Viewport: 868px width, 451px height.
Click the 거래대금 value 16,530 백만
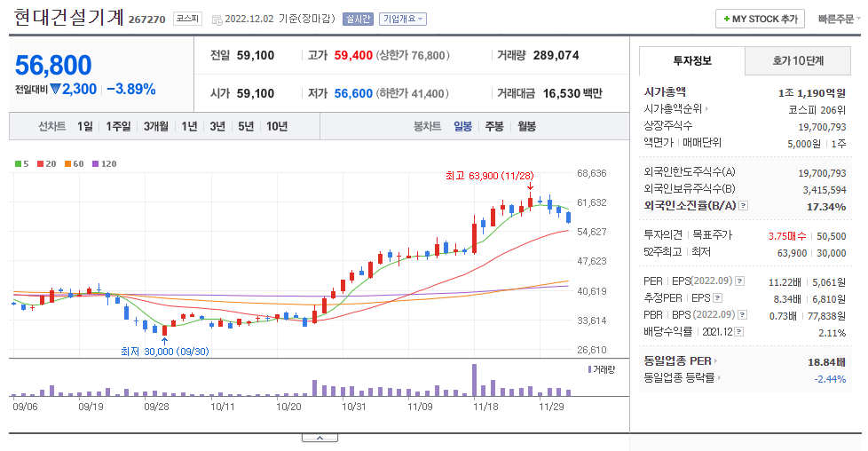click(572, 93)
